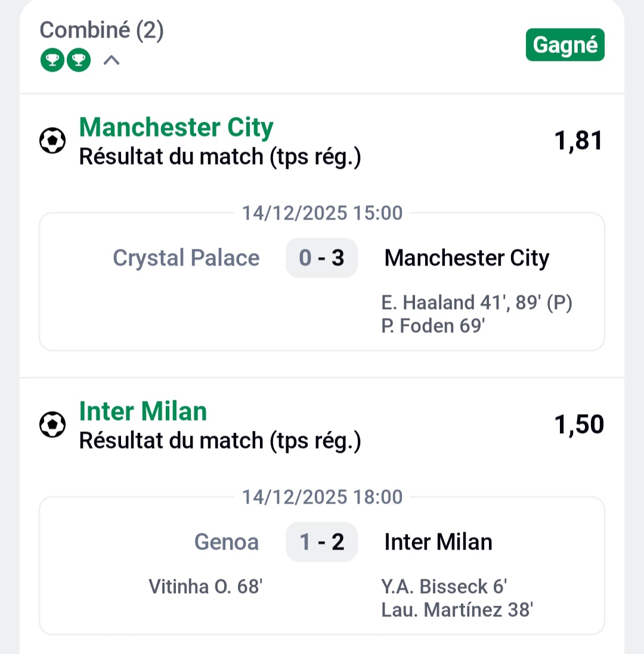Select Genoa team name
The width and height of the screenshot is (644, 654).
[x=227, y=542]
